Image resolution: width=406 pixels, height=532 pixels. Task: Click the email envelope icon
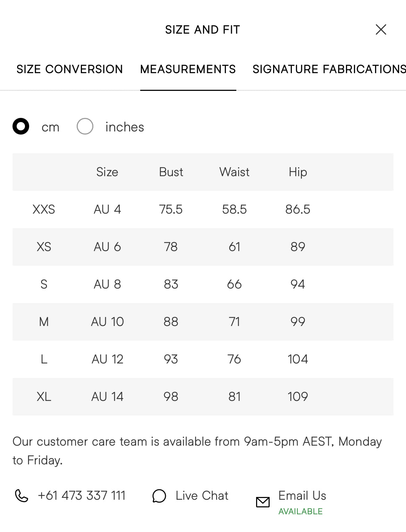click(x=263, y=502)
